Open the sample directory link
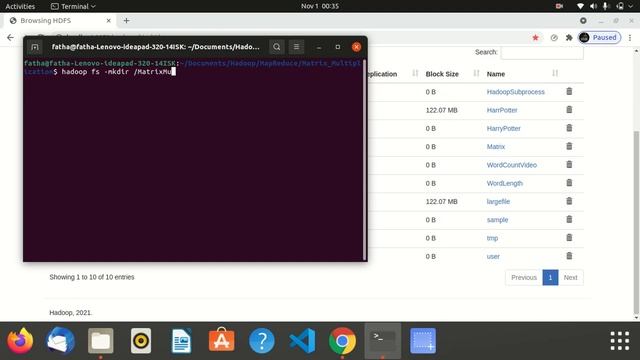 pos(497,220)
